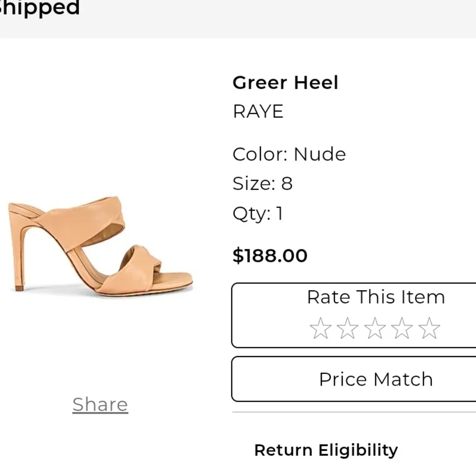The width and height of the screenshot is (476, 476).
Task: Click the divider line below Price Match
Action: point(354,412)
